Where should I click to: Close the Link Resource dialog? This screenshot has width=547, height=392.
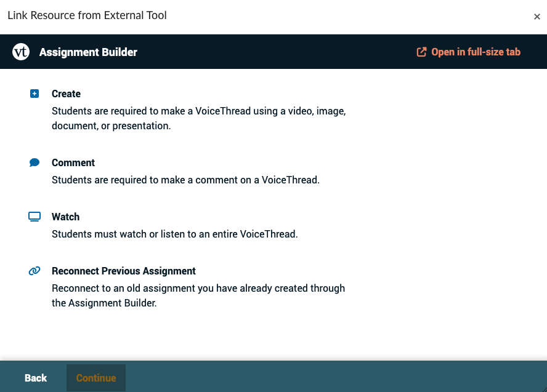pyautogui.click(x=537, y=17)
